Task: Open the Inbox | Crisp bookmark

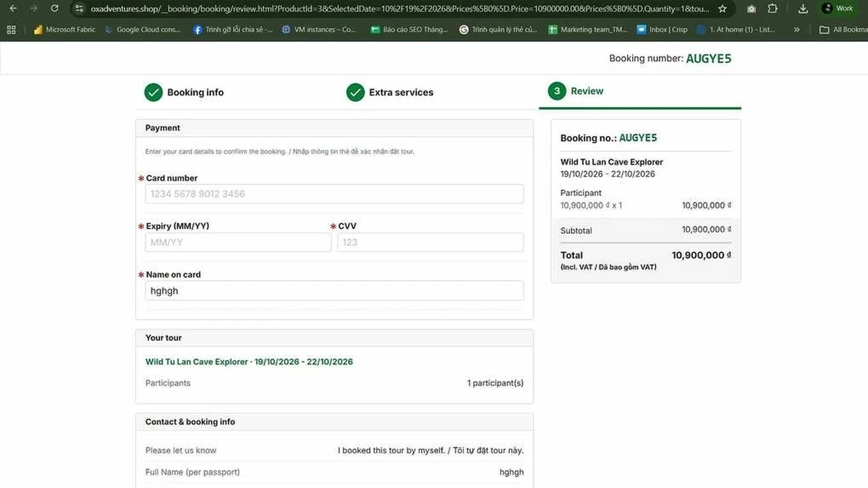Action: coord(662,30)
